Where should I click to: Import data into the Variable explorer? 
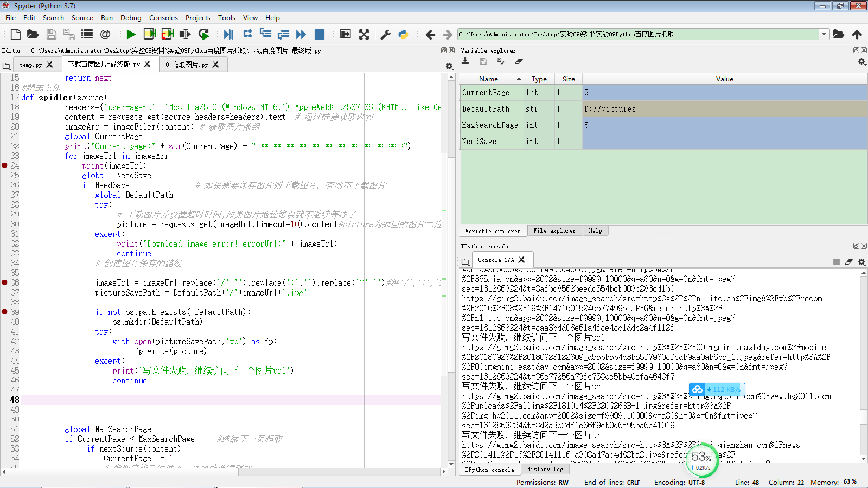click(x=465, y=61)
